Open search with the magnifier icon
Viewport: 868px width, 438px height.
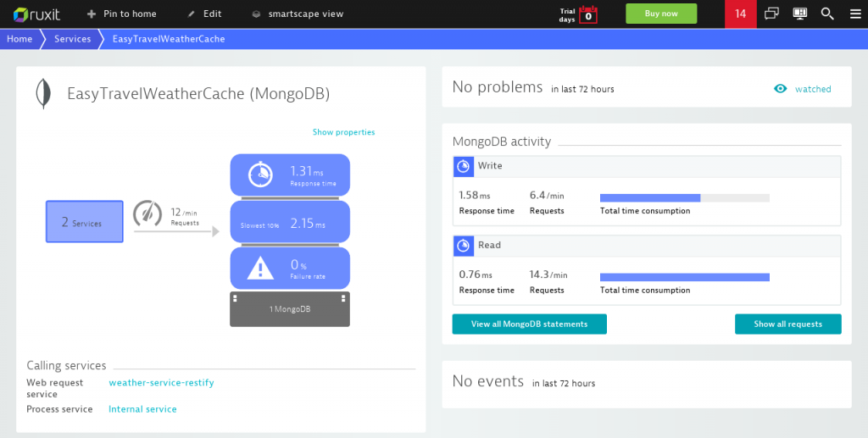827,14
